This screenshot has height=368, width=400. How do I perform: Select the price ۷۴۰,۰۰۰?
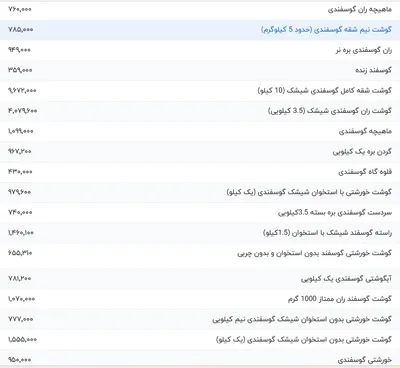click(20, 213)
